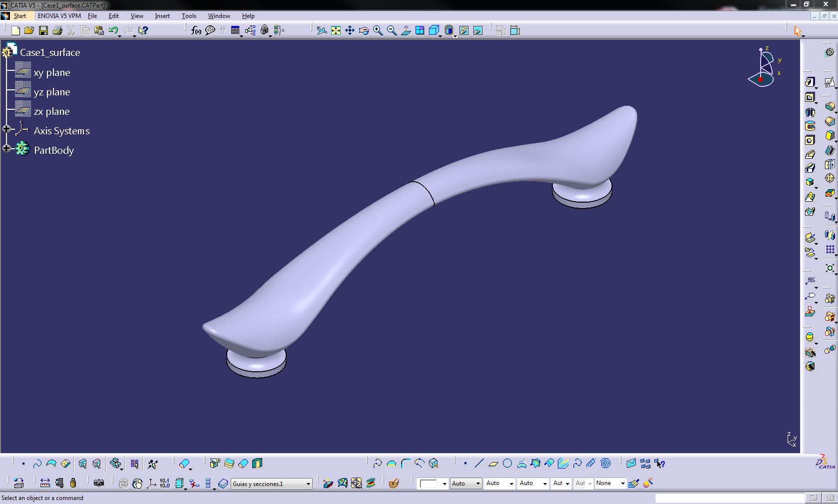Screen dimensions: 838x504
Task: Open the File menu
Action: (92, 16)
